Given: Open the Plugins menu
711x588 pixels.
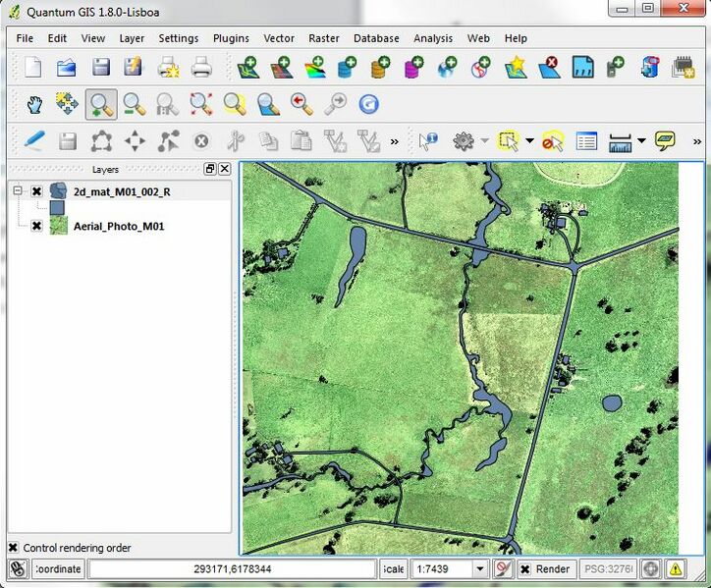Looking at the screenshot, I should click(231, 38).
